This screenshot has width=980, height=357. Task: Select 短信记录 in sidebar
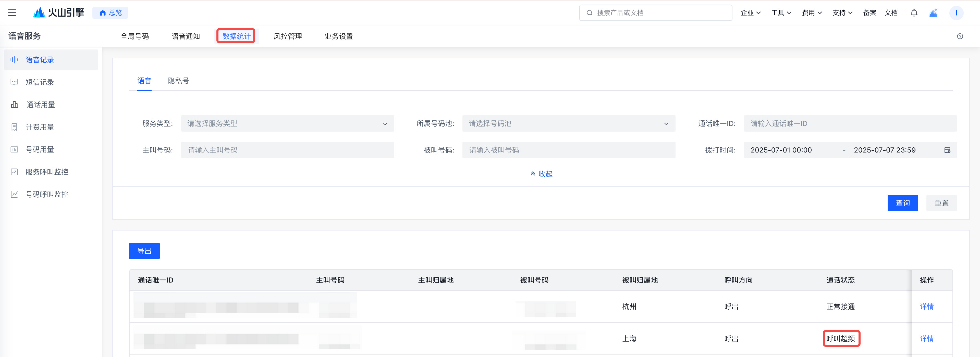pyautogui.click(x=40, y=82)
